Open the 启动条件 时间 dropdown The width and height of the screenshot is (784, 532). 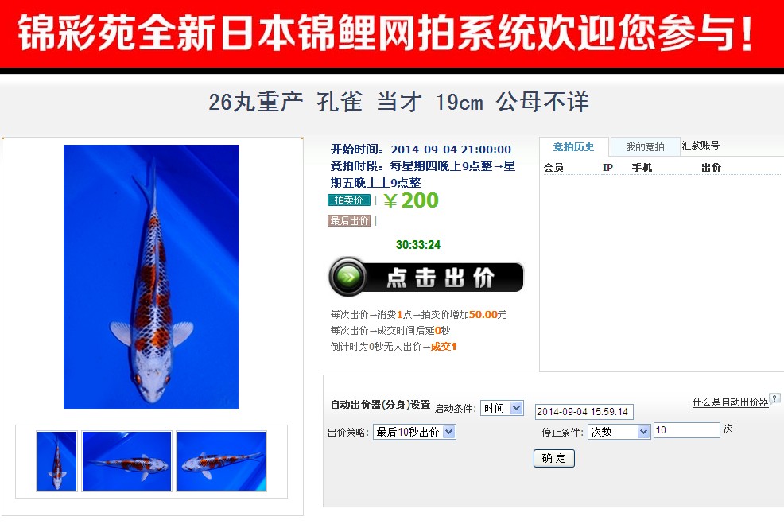coord(502,408)
